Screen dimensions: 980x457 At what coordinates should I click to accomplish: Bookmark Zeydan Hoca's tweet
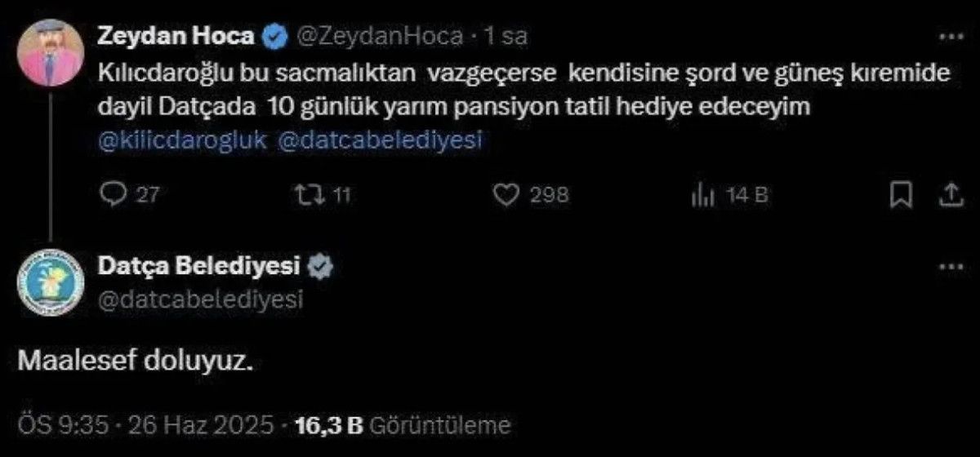click(901, 195)
